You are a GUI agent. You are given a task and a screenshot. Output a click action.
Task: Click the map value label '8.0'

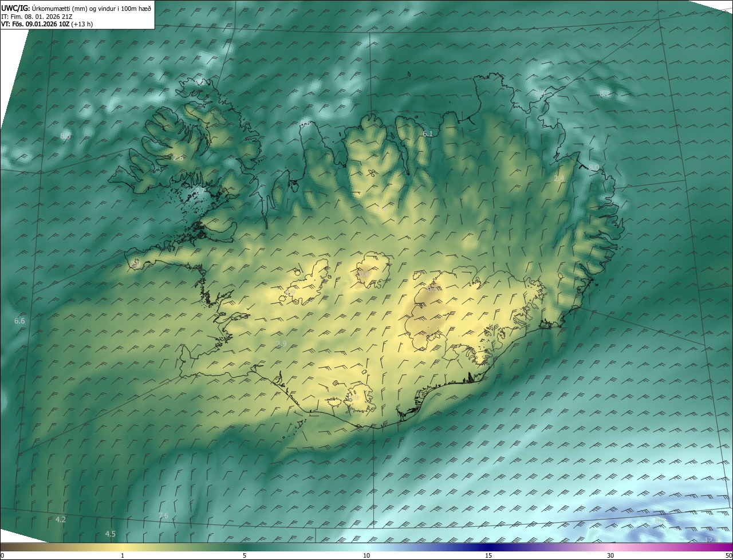(x=594, y=167)
